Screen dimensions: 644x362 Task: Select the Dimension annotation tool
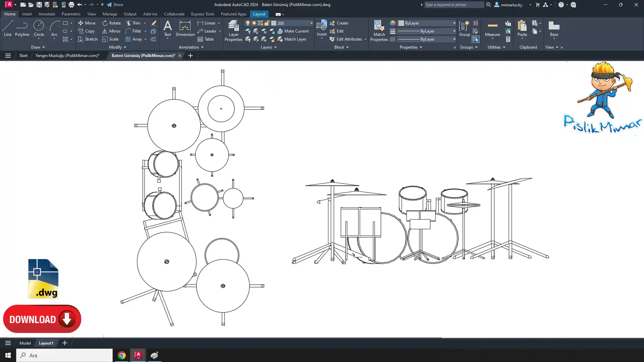coord(185,28)
